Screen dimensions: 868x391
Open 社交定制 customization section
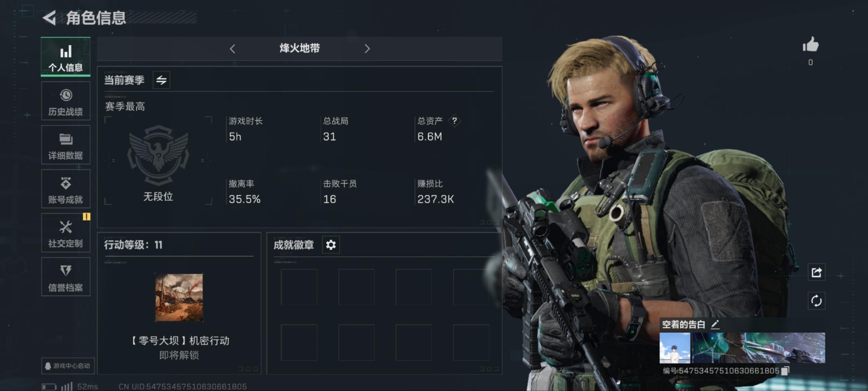[x=66, y=233]
